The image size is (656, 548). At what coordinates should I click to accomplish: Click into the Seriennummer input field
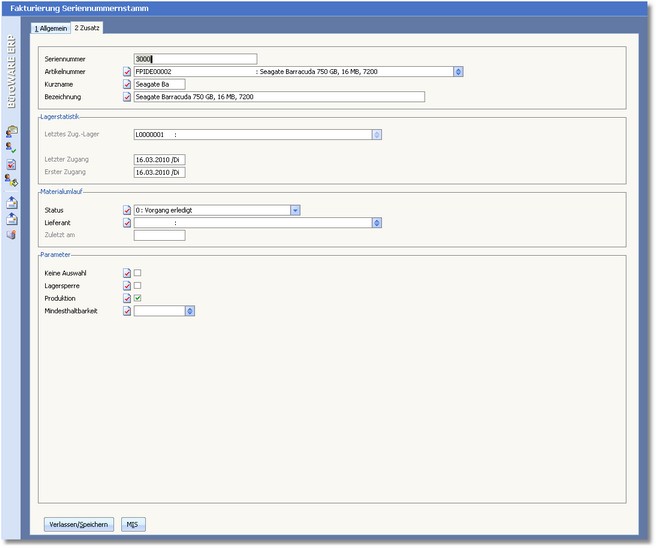[x=194, y=59]
